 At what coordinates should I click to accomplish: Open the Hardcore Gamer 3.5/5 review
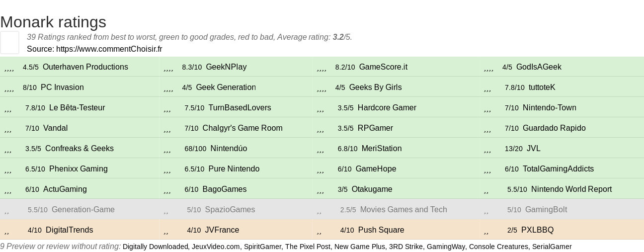click(x=387, y=108)
